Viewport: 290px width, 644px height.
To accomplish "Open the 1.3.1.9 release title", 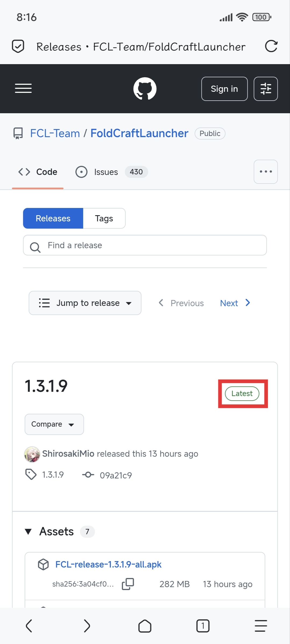I will (46, 386).
